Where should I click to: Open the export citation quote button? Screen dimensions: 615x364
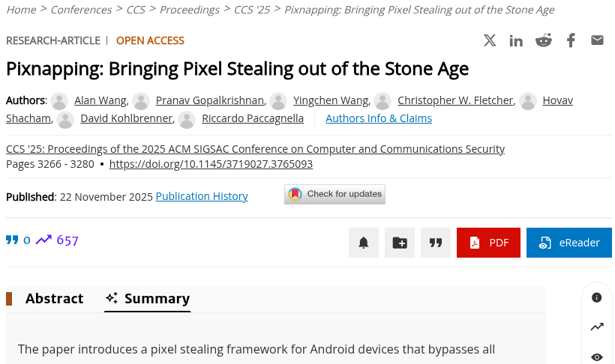pos(435,243)
